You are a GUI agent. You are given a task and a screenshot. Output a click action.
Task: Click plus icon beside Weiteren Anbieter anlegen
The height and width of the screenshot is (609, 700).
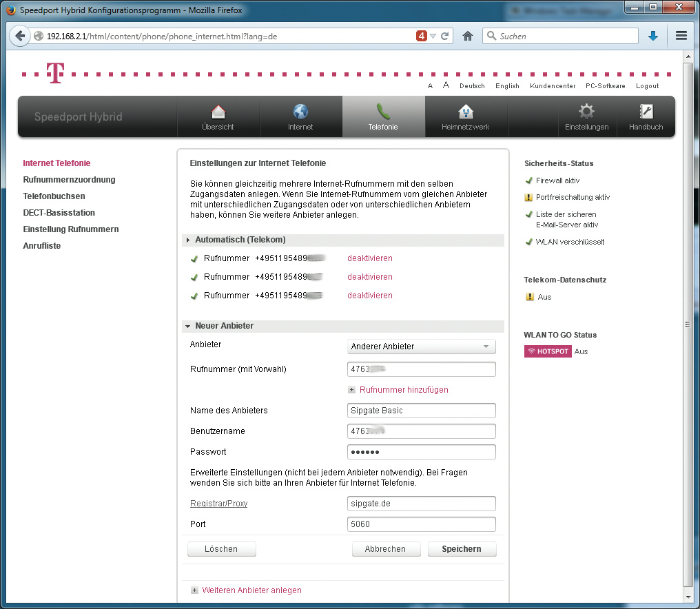(x=194, y=590)
